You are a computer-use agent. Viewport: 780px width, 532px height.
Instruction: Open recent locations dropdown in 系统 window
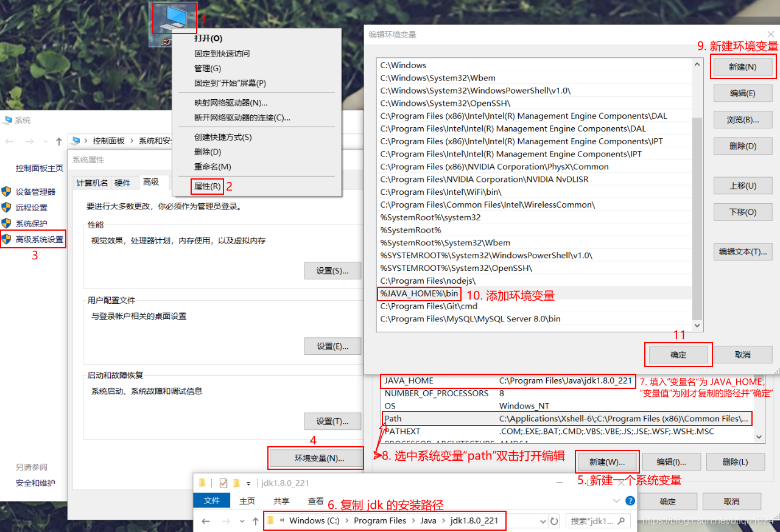[45, 141]
